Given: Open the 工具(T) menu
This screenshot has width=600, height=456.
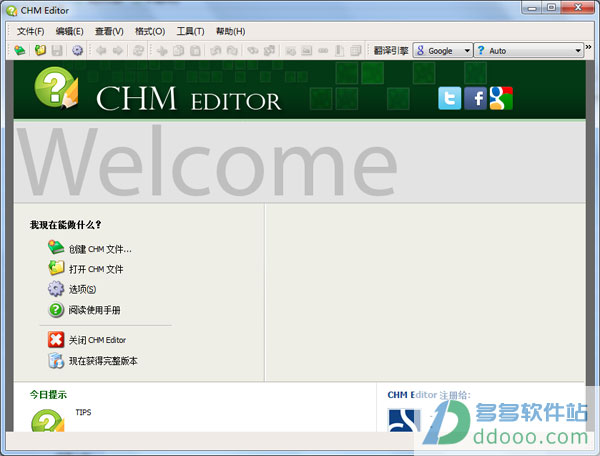Looking at the screenshot, I should (x=190, y=31).
